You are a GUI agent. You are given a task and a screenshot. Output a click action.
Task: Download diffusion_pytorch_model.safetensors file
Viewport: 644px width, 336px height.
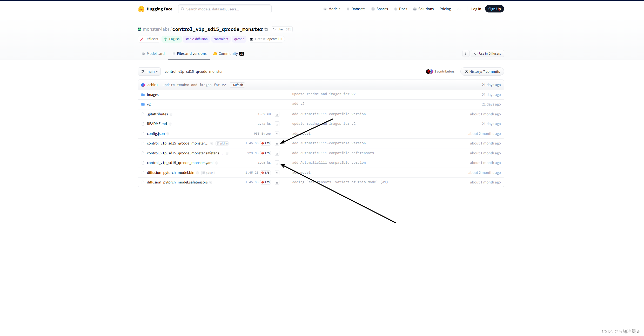click(277, 182)
